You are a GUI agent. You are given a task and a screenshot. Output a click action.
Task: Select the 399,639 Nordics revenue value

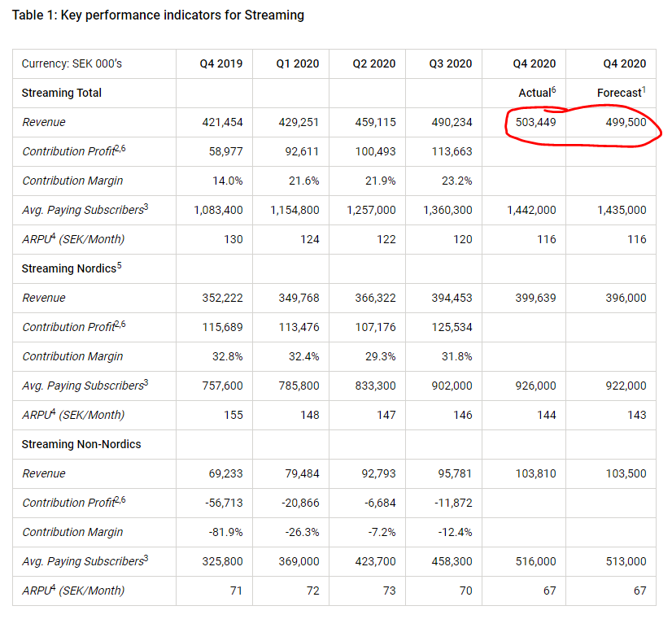pos(535,298)
